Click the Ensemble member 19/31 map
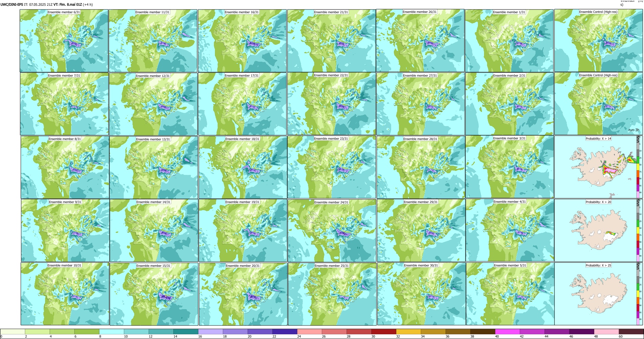Image resolution: width=644 pixels, height=339 pixels. [243, 230]
